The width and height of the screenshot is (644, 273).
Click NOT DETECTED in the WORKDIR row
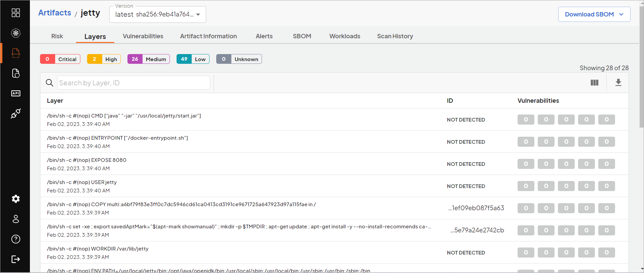(466, 253)
